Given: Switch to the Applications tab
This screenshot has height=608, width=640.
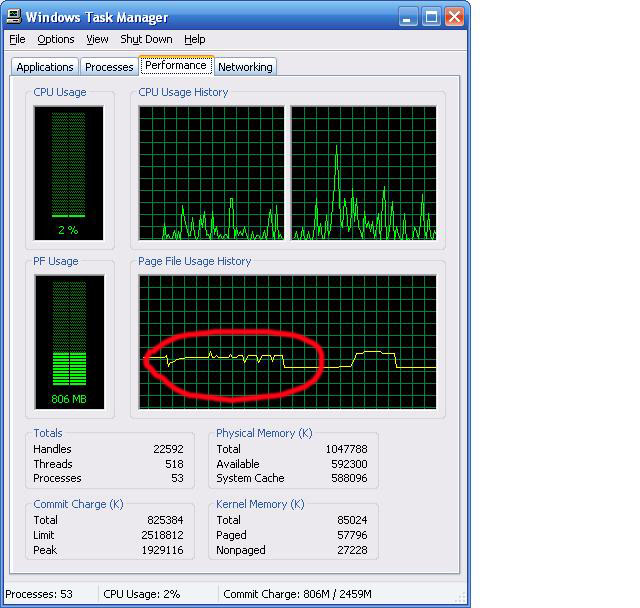Looking at the screenshot, I should coord(45,67).
